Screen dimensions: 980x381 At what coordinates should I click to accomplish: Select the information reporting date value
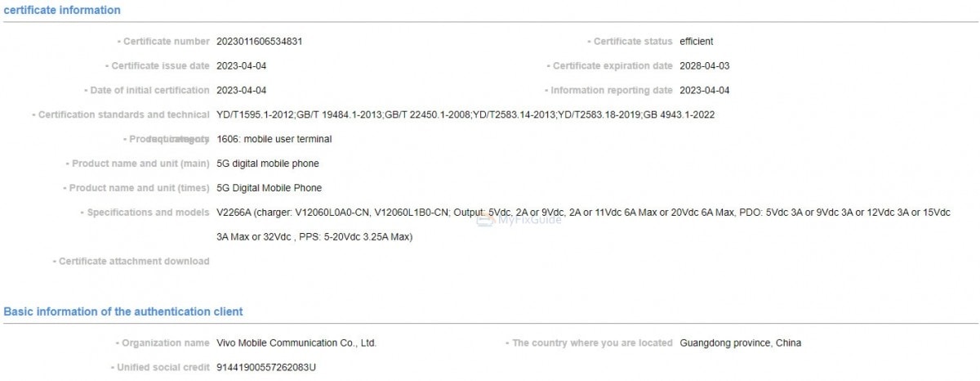[704, 91]
